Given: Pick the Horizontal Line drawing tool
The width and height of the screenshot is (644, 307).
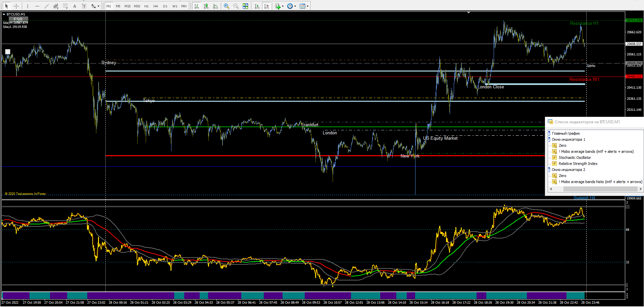Looking at the screenshot, I should [x=37, y=6].
